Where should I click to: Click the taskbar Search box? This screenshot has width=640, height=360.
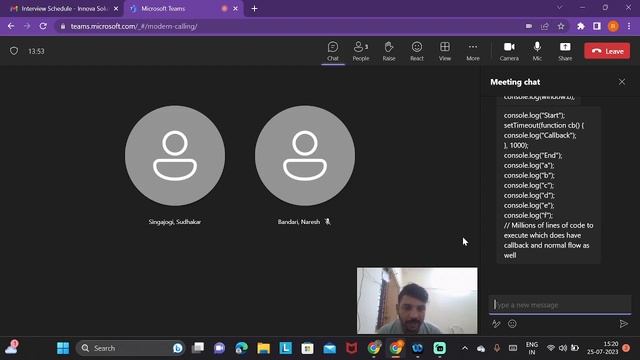(x=130, y=348)
